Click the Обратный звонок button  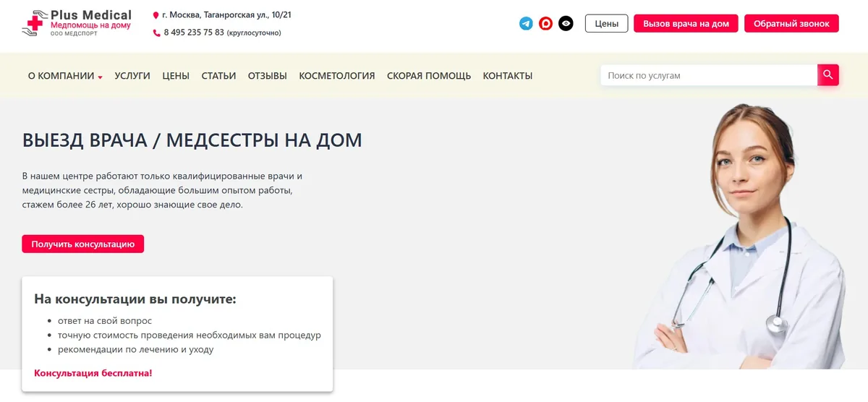[791, 23]
